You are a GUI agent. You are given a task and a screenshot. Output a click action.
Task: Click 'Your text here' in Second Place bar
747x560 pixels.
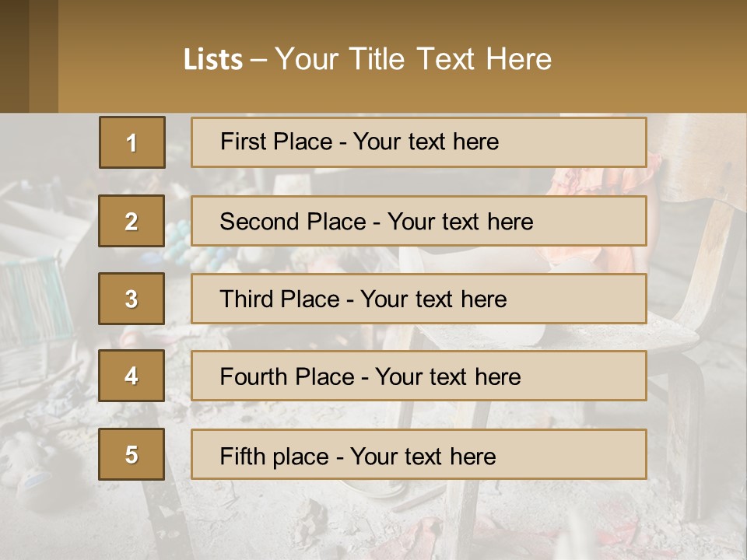(x=460, y=222)
